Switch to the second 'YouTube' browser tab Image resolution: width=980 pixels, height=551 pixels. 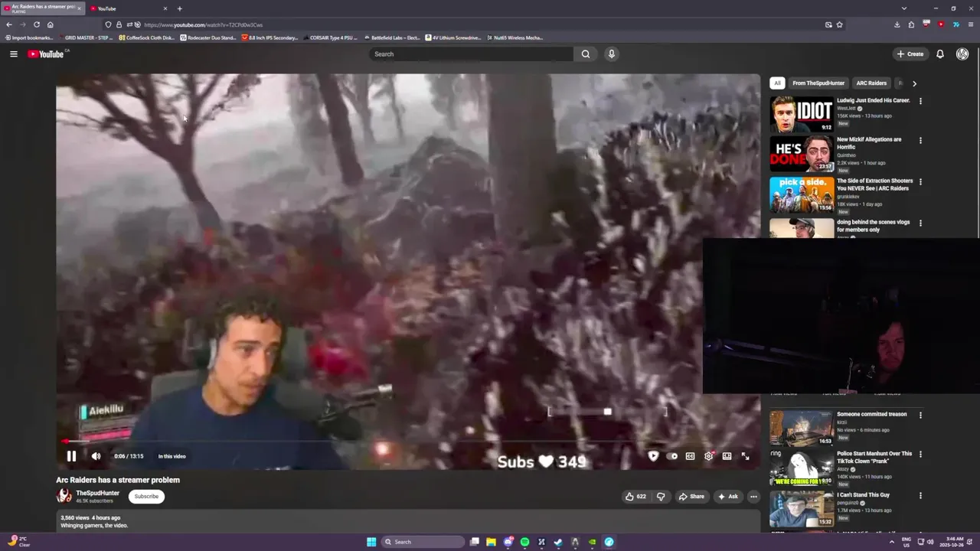click(128, 8)
